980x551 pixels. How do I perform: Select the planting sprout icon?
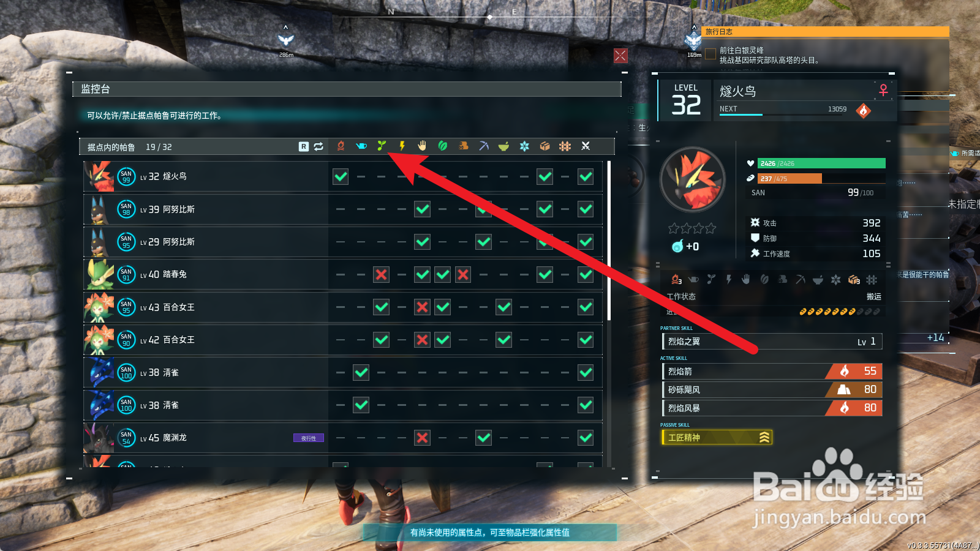382,146
